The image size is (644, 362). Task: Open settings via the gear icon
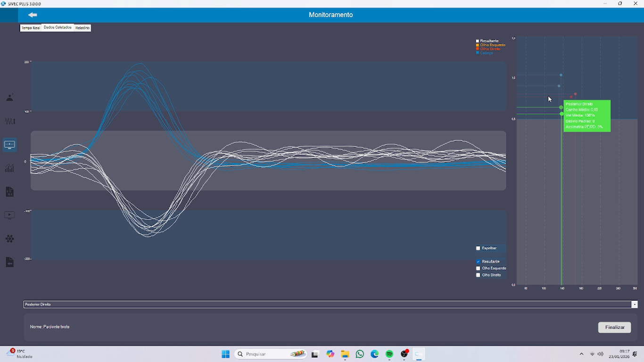[9, 239]
